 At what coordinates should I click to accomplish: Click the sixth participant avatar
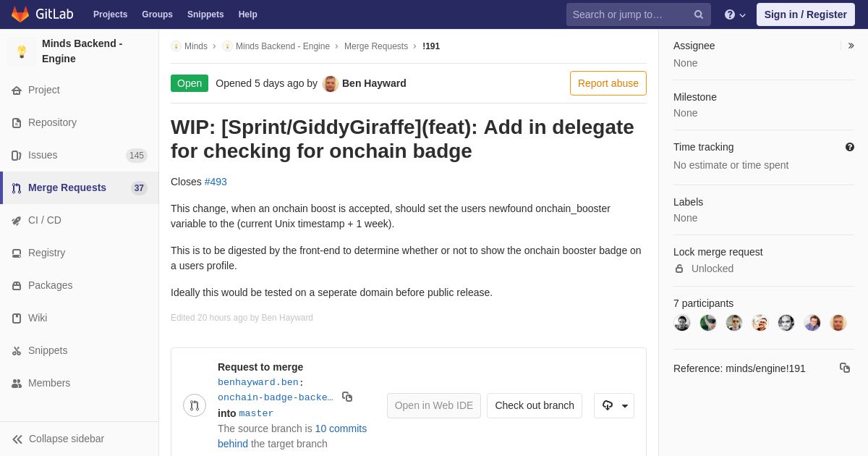tap(812, 323)
